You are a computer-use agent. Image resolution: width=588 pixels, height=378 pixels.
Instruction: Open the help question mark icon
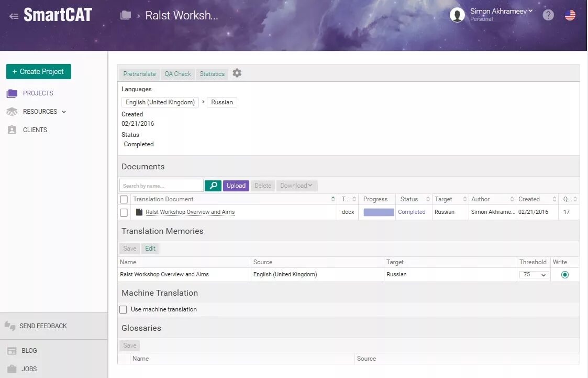[548, 15]
